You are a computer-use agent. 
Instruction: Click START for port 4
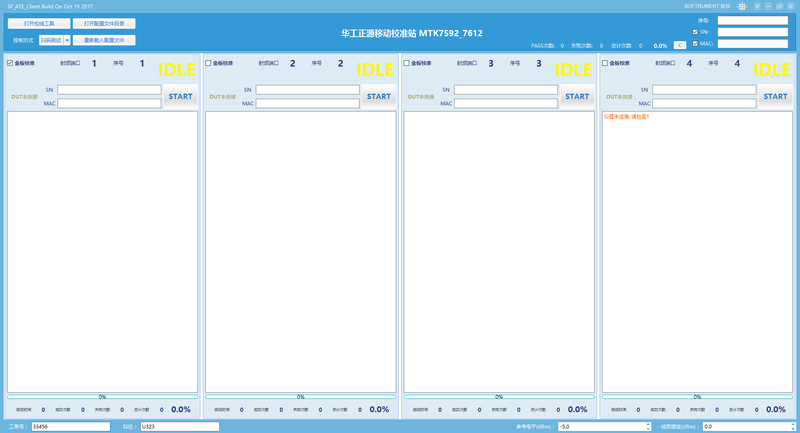click(x=775, y=96)
